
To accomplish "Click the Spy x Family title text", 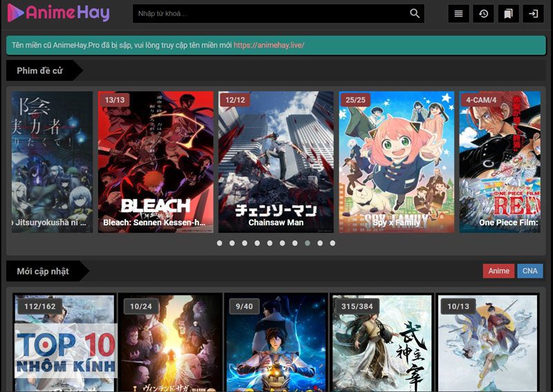I will point(396,223).
